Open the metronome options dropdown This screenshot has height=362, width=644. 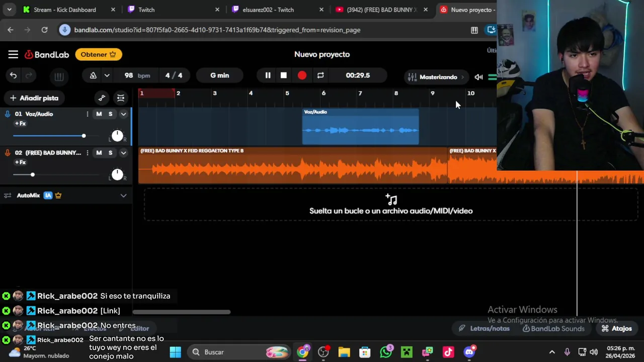pos(107,75)
